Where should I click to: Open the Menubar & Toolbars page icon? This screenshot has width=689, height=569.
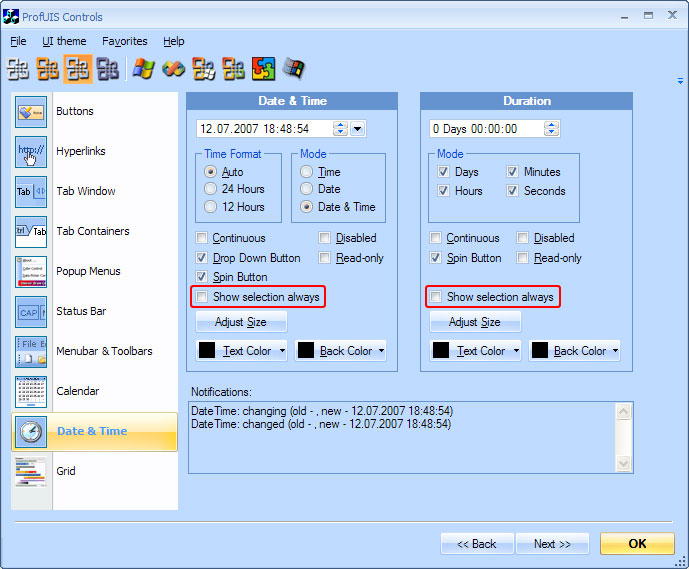[x=31, y=352]
